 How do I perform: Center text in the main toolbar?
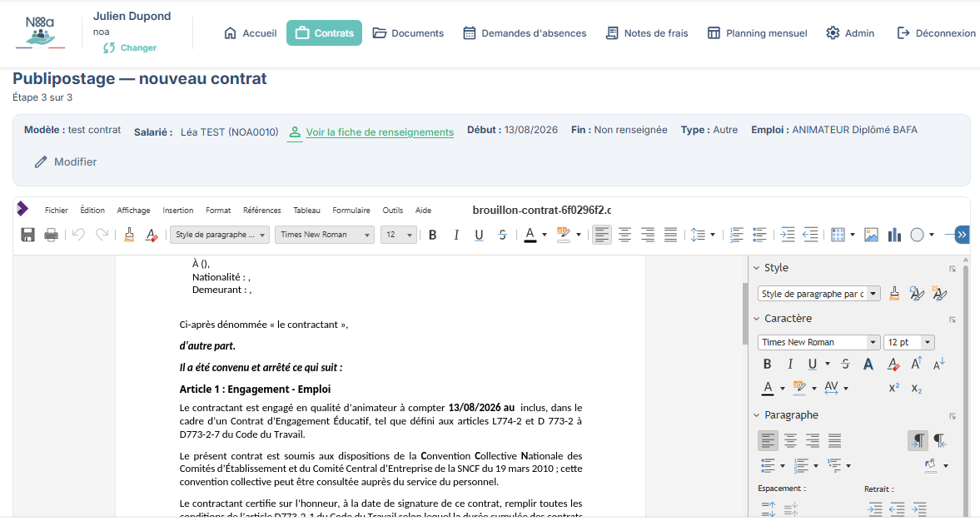pyautogui.click(x=624, y=235)
